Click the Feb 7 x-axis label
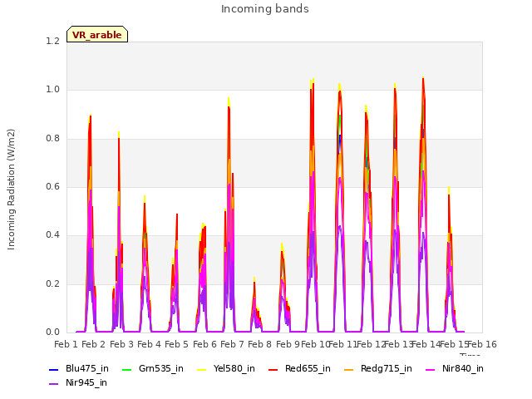This screenshot has width=532, height=399. click(232, 344)
